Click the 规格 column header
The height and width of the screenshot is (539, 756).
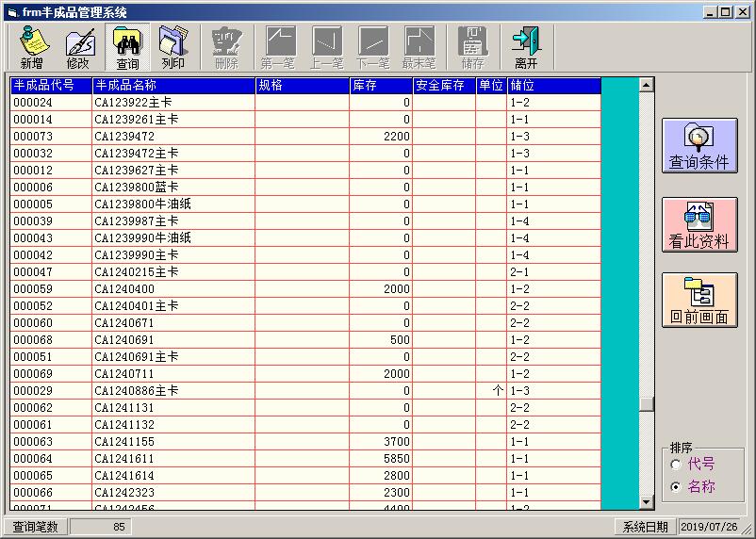(x=303, y=86)
